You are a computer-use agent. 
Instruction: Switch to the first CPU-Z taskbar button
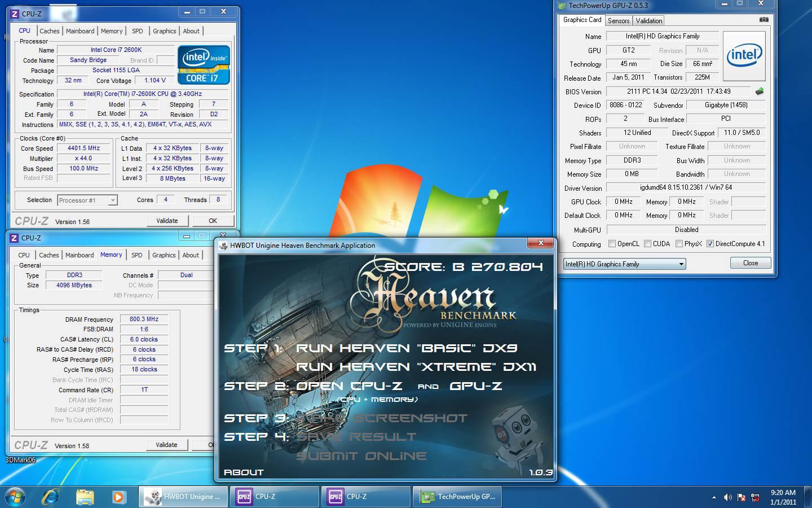point(275,497)
